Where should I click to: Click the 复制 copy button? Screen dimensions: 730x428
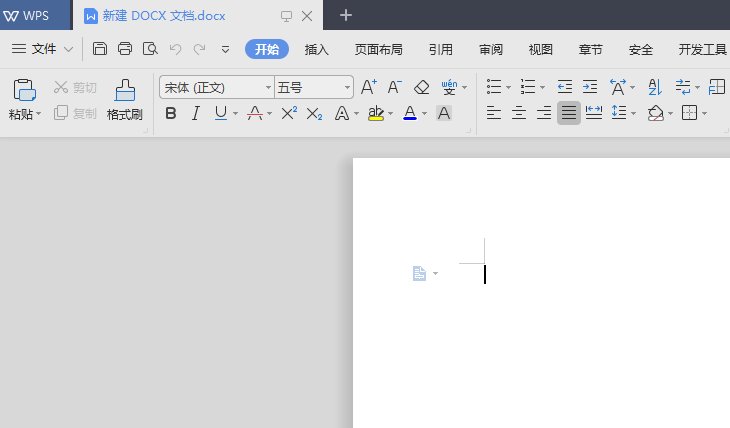[x=75, y=113]
